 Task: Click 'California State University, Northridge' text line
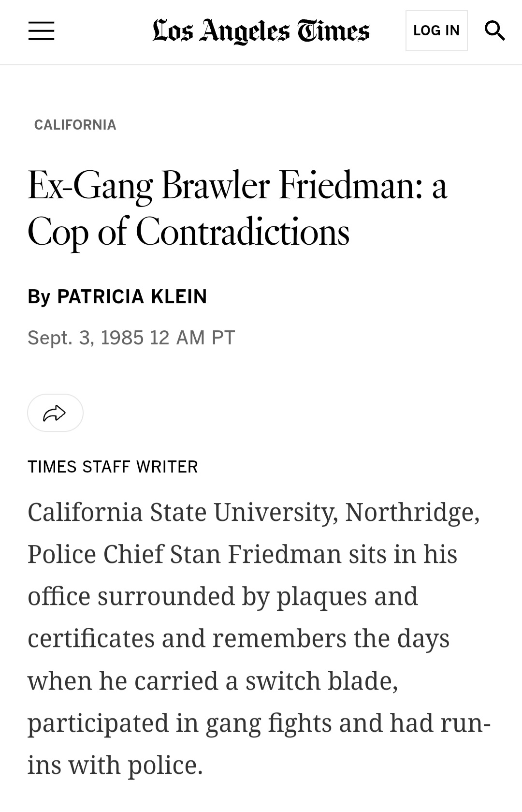pyautogui.click(x=254, y=512)
